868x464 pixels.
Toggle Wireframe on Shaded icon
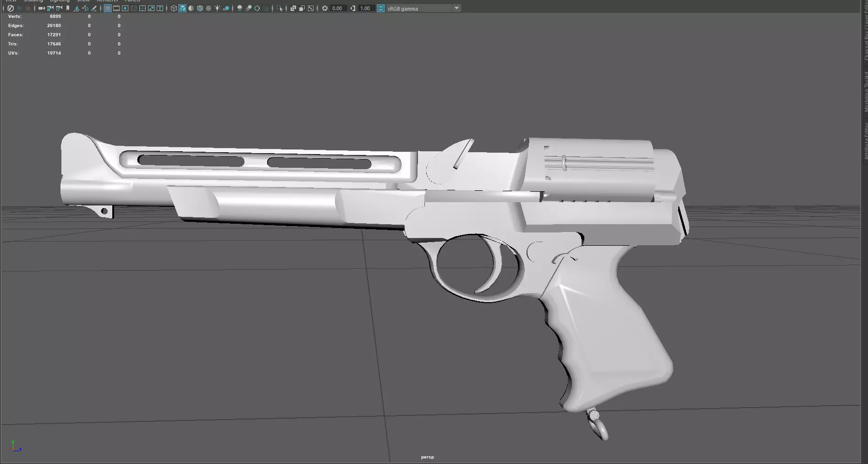pyautogui.click(x=200, y=8)
